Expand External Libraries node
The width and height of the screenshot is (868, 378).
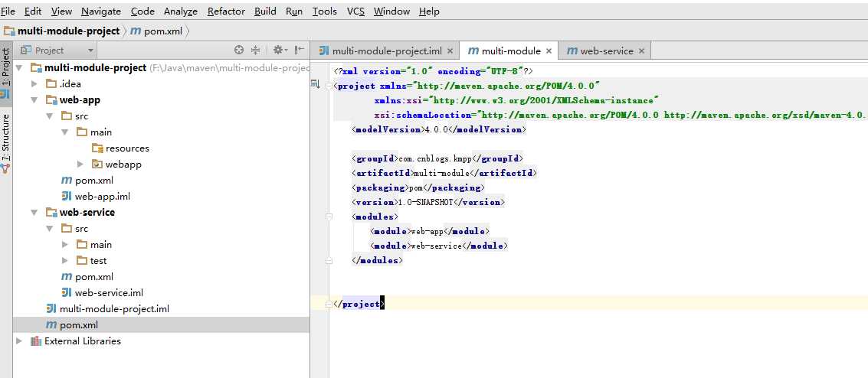pyautogui.click(x=19, y=341)
